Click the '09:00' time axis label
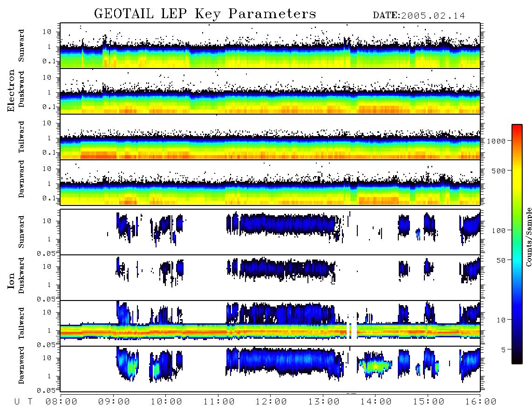Screen dimensions: 532x410 114,402
